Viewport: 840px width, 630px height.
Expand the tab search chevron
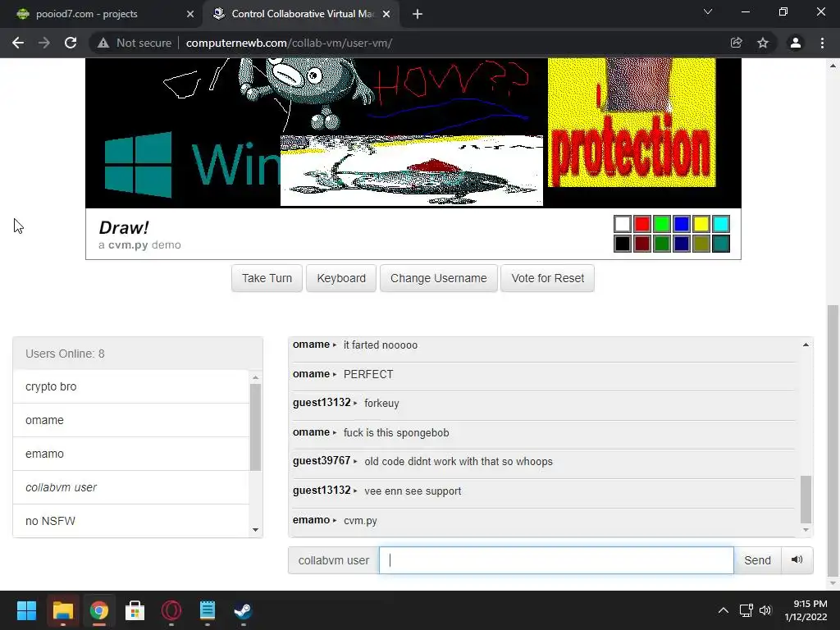coord(708,11)
